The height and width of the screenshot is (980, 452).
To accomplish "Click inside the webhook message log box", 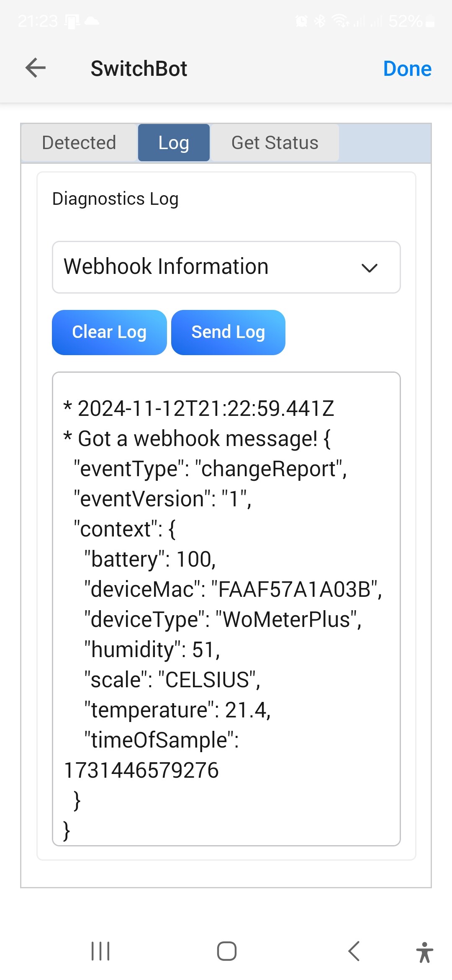I will coord(226,607).
